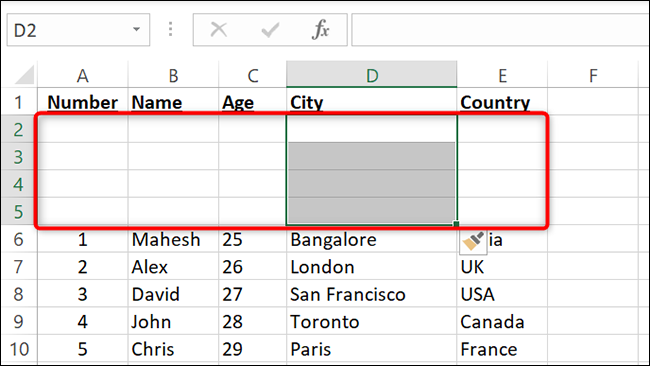Screen dimensions: 650x366
Task: Click the Age header cell
Action: pyautogui.click(x=252, y=102)
